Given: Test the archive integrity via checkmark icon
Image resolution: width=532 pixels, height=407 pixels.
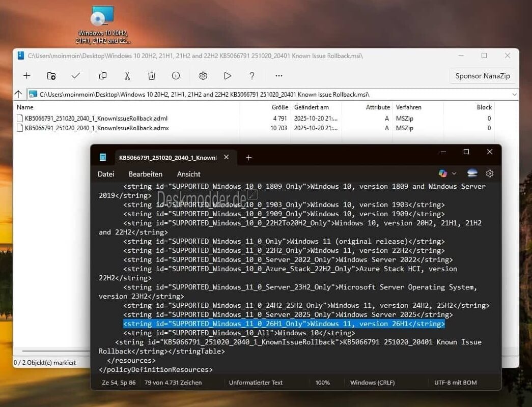Looking at the screenshot, I should [x=76, y=75].
